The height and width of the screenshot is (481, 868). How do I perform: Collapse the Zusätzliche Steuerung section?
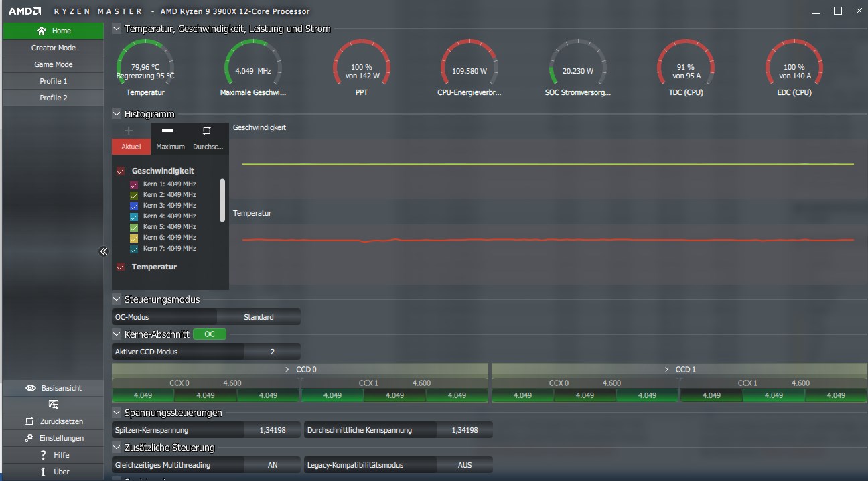117,448
